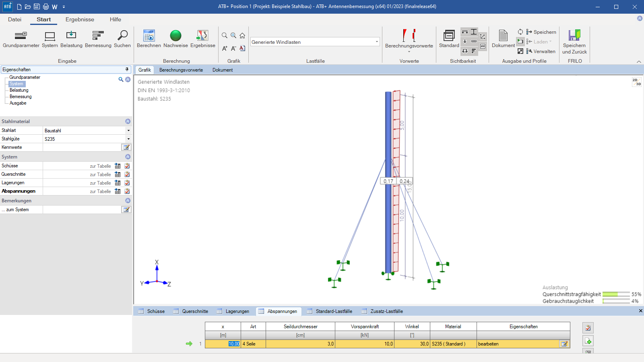This screenshot has height=362, width=644.
Task: Open clipboard dialog for Abspannungen row
Action: [127, 191]
